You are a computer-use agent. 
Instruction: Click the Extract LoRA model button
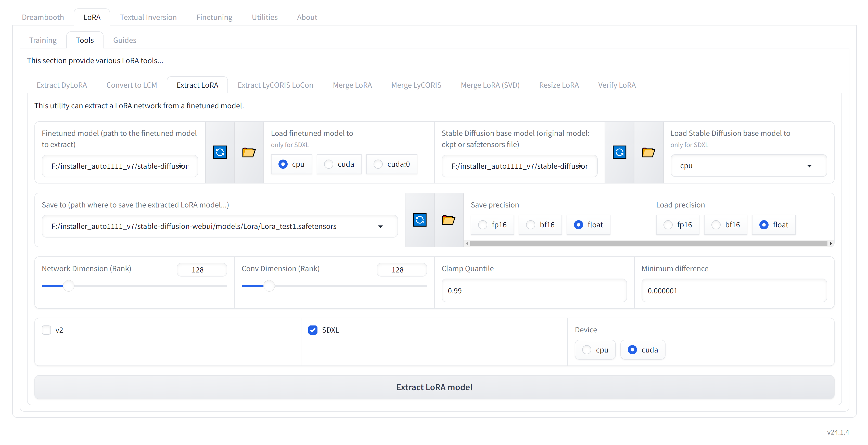(434, 387)
